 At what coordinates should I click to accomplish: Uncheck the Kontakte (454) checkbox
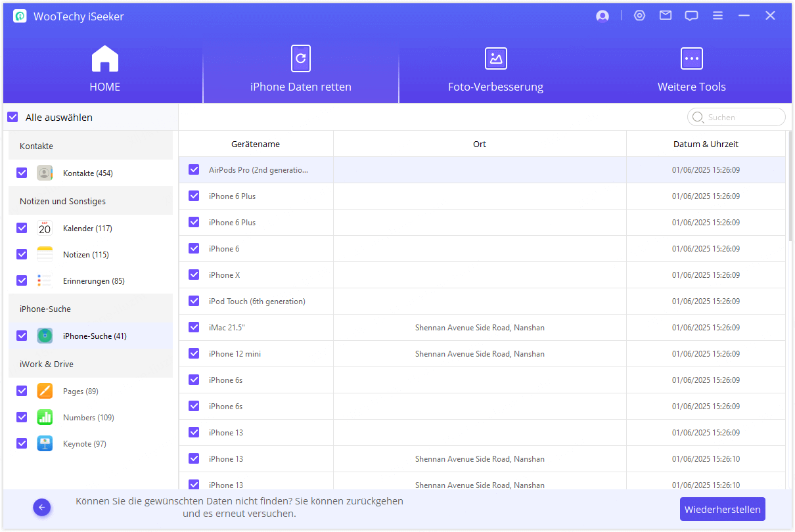pos(22,172)
